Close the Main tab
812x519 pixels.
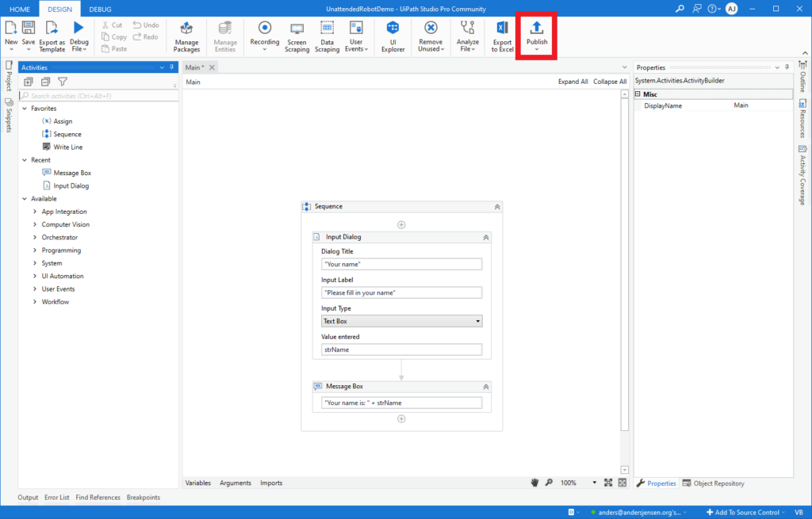[x=212, y=67]
